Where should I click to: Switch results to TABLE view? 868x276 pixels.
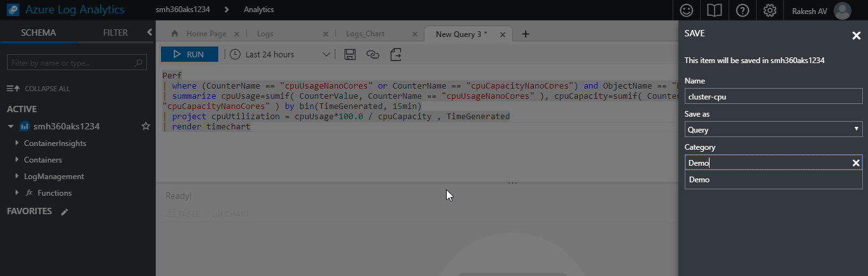click(x=183, y=214)
